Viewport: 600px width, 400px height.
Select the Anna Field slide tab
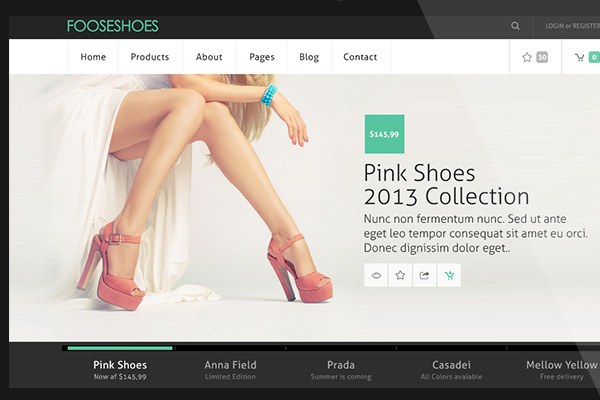230,370
